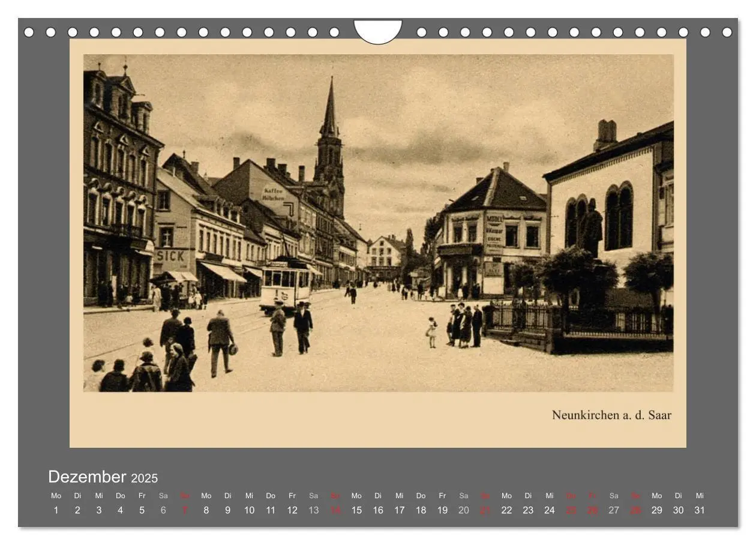756x545 pixels.
Task: Click the SICK shop sign
Action: 172,255
